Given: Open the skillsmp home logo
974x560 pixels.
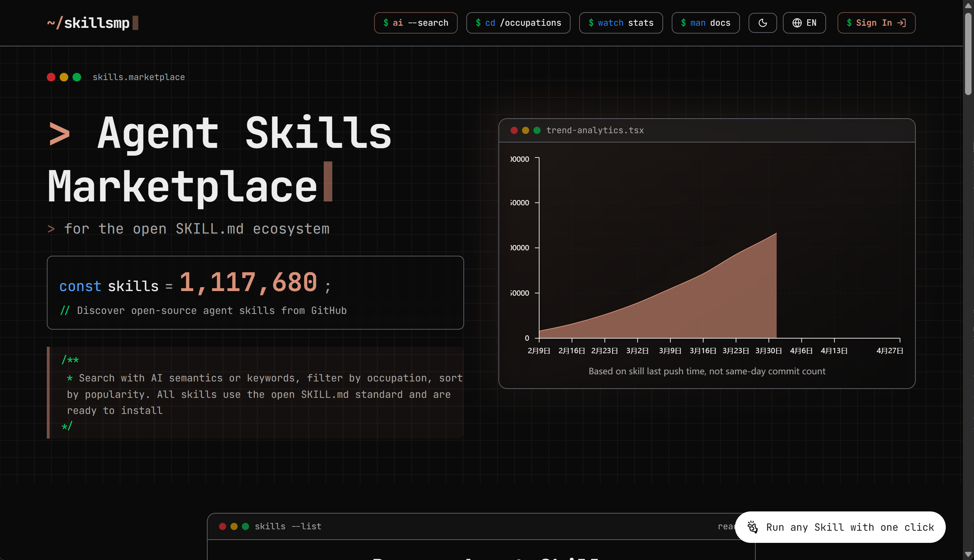Looking at the screenshot, I should tap(92, 23).
